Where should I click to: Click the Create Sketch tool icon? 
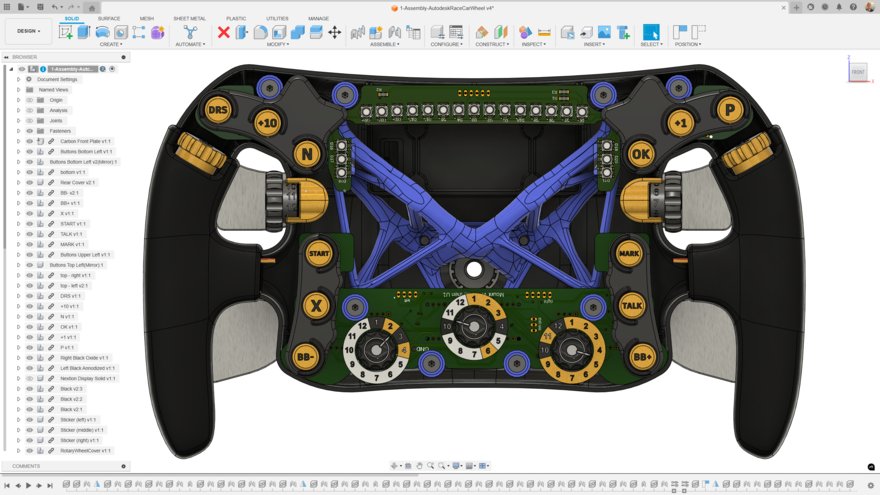(66, 32)
